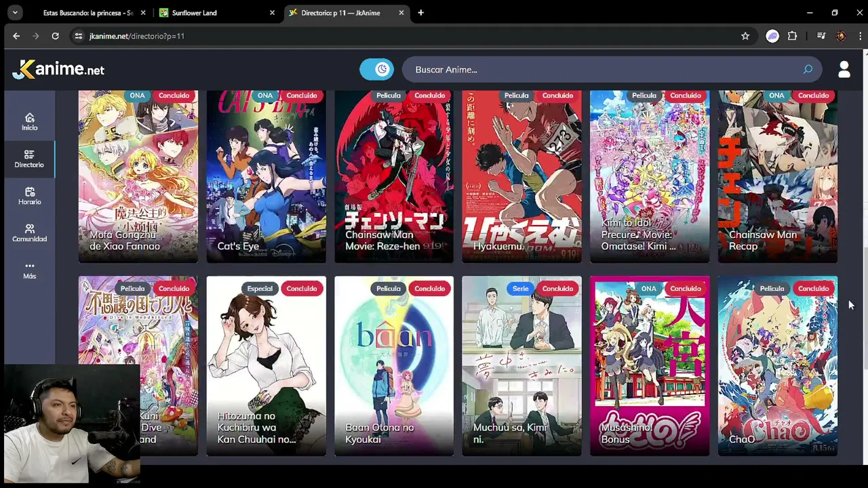Click the round purple extension icon

[x=772, y=36]
